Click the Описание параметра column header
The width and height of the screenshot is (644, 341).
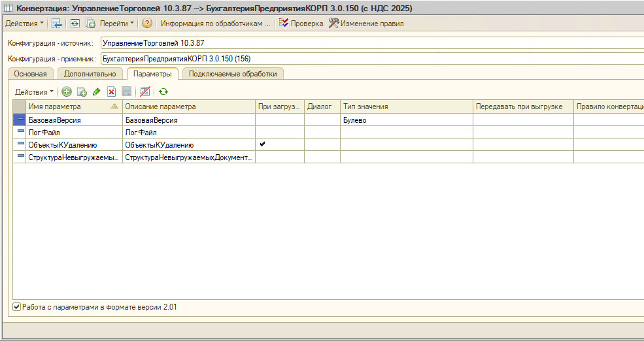pos(189,106)
